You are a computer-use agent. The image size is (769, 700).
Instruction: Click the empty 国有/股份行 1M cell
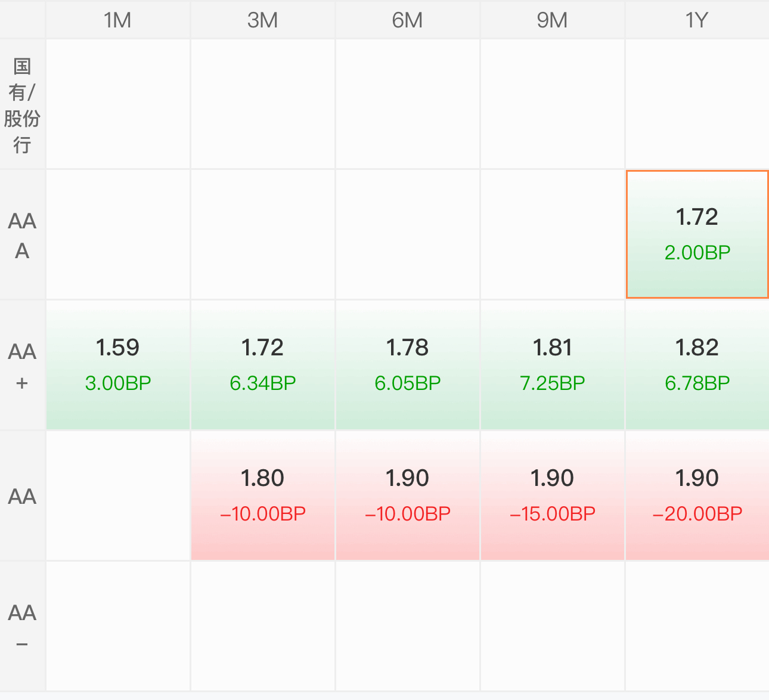[x=118, y=104]
